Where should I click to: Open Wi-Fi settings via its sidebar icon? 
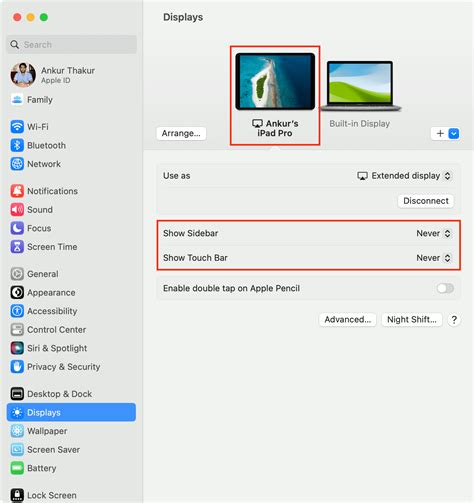(17, 127)
